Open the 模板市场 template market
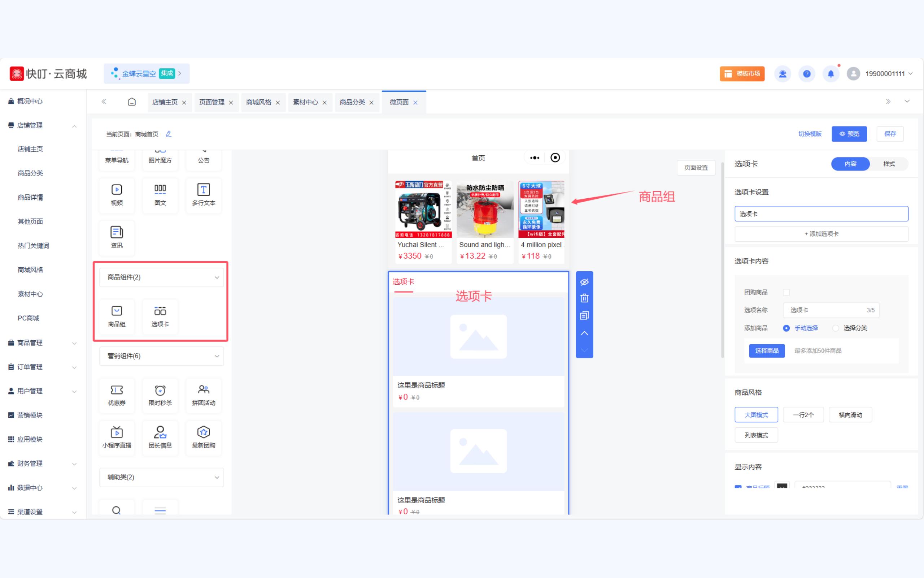The height and width of the screenshot is (578, 924). (742, 74)
